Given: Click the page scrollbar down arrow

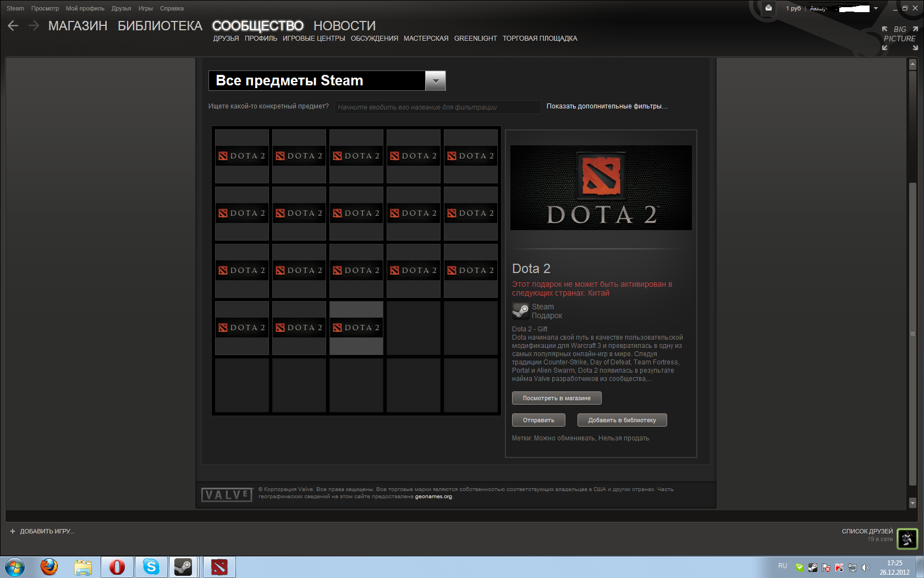Looking at the screenshot, I should (912, 503).
